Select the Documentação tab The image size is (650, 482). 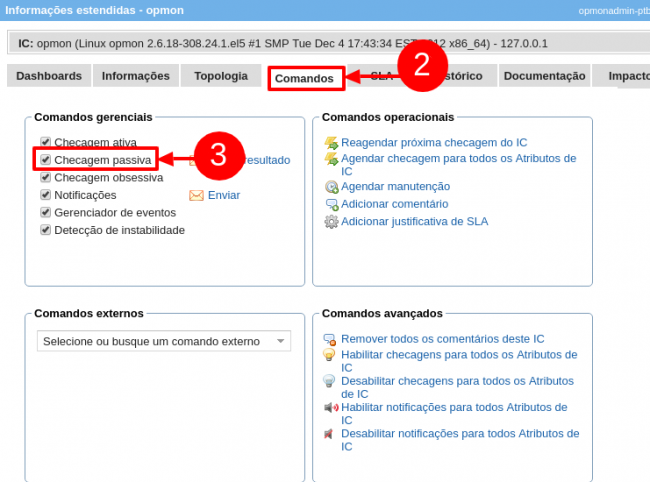(x=543, y=76)
